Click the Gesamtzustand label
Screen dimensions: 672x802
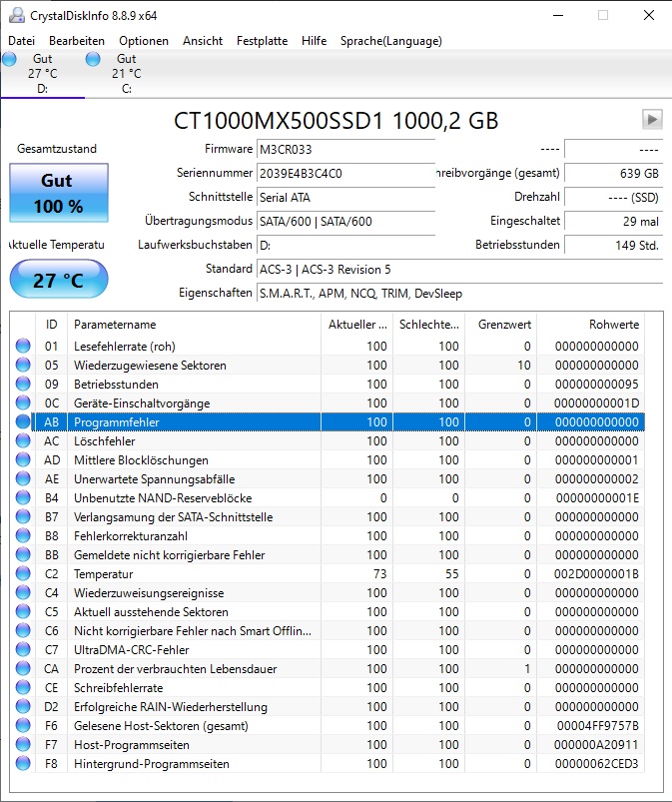tap(57, 149)
